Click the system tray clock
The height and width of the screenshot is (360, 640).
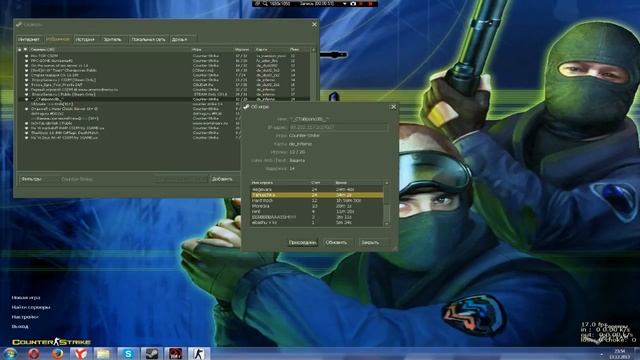(620, 354)
